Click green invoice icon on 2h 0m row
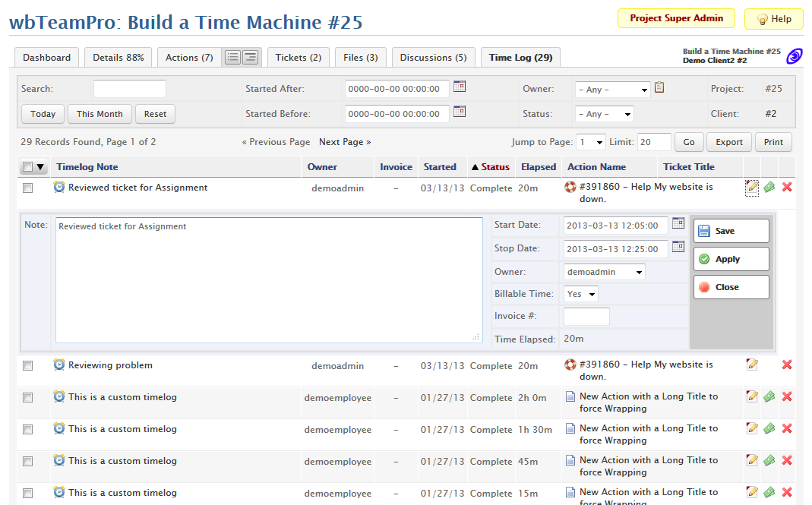 coord(769,396)
